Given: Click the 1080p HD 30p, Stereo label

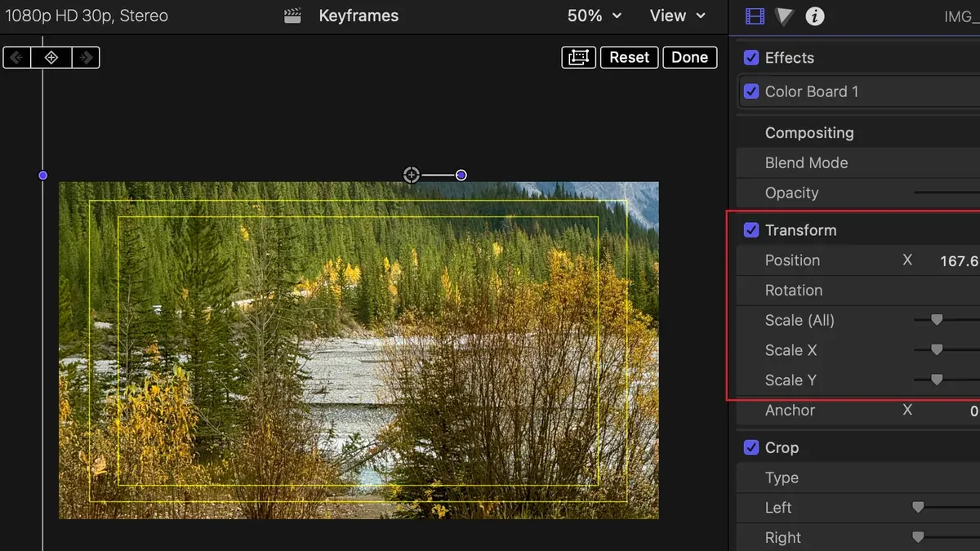Looking at the screenshot, I should [x=86, y=16].
